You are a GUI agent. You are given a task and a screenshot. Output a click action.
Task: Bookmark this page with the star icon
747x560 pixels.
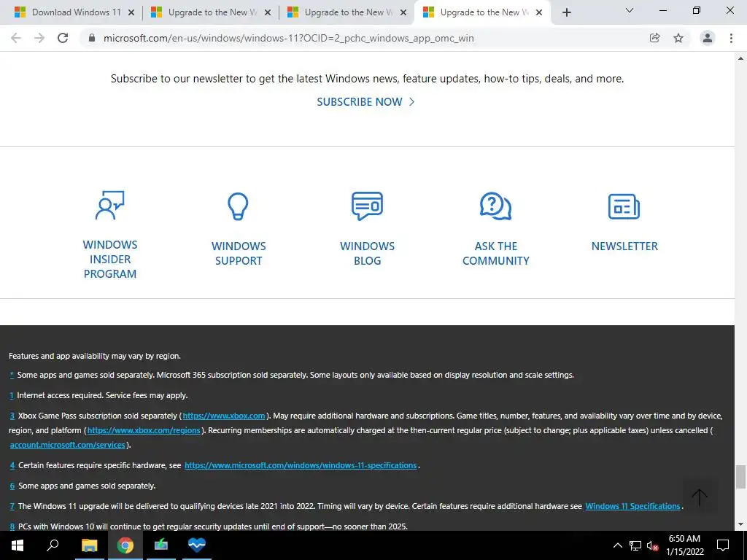[678, 38]
